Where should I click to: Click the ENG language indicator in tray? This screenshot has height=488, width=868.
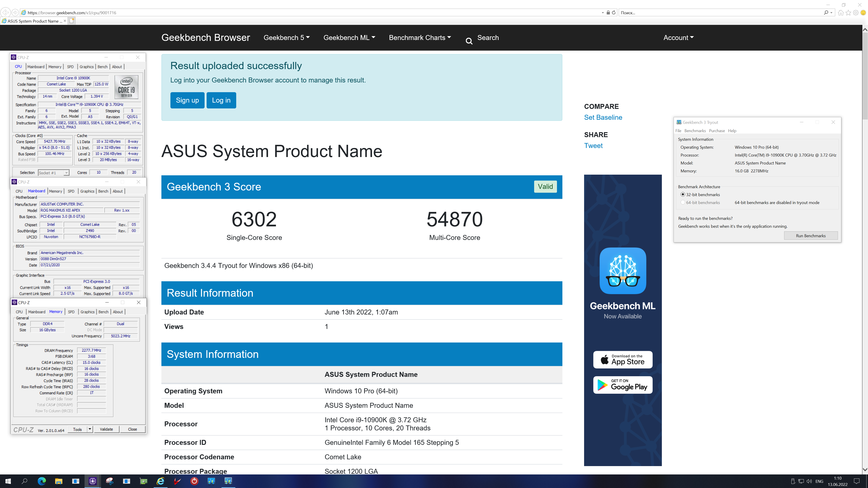click(819, 481)
